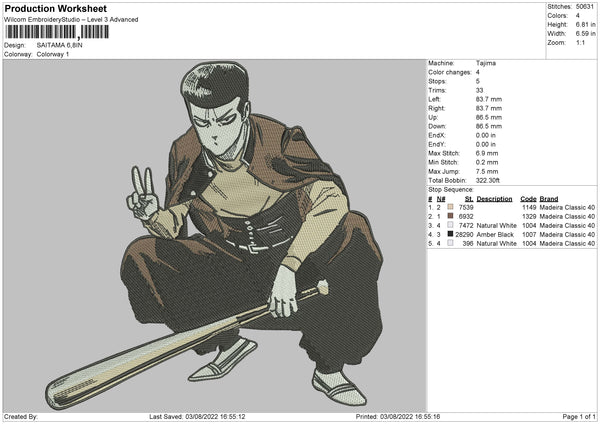This screenshot has height=424, width=600.
Task: Click the embroidery design preview image
Action: click(x=215, y=236)
